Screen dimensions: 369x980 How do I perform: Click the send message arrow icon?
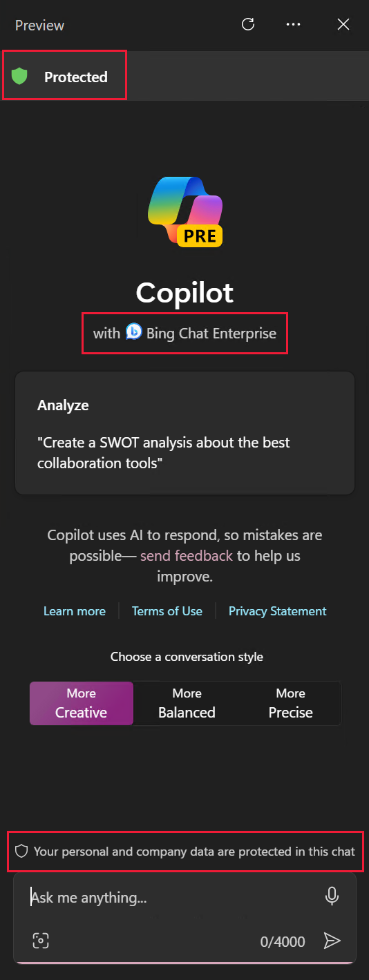[332, 941]
